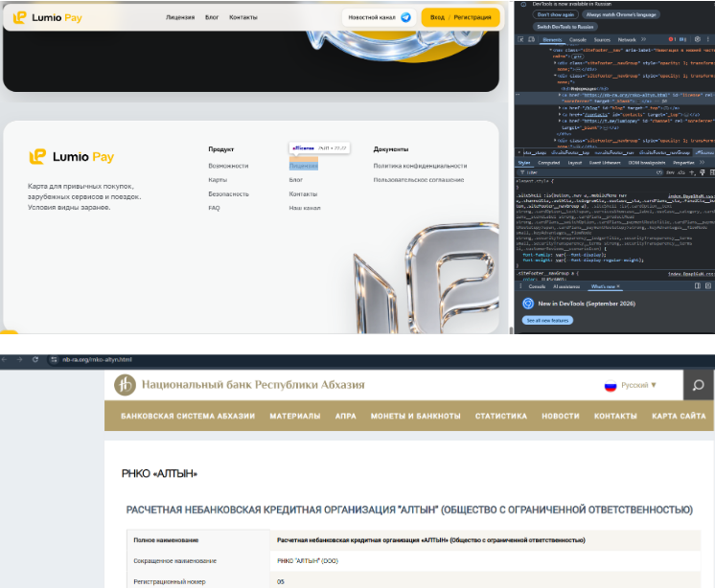Click See all new features button
This screenshot has height=588, width=715.
pyautogui.click(x=547, y=321)
